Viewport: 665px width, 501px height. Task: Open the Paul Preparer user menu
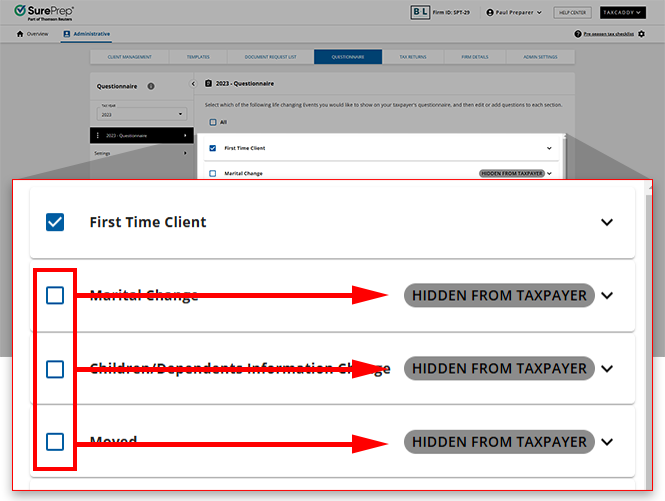pos(514,13)
